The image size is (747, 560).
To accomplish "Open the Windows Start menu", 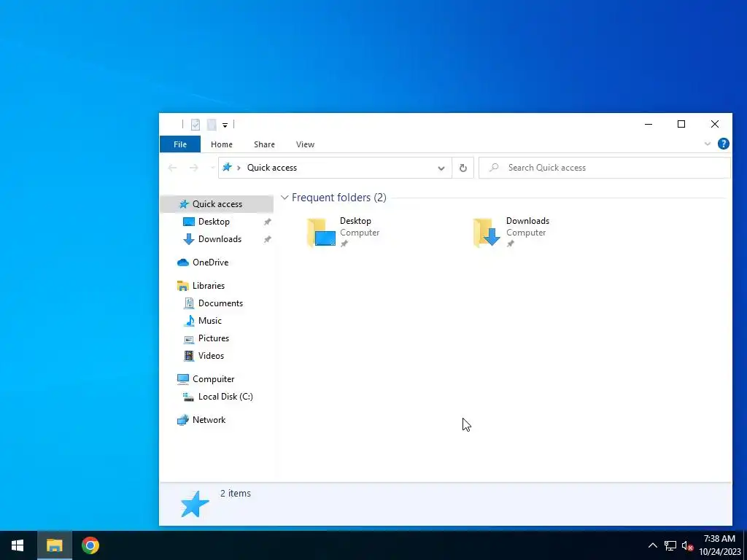I will [x=18, y=545].
